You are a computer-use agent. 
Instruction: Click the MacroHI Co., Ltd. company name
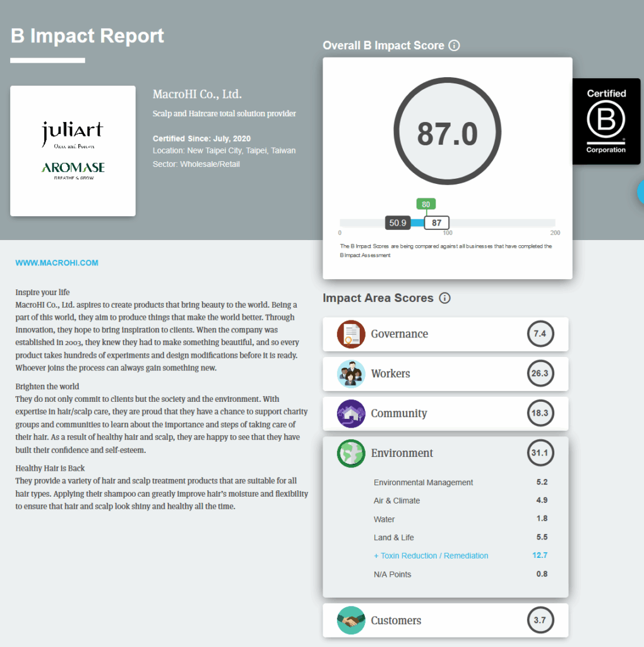click(197, 95)
